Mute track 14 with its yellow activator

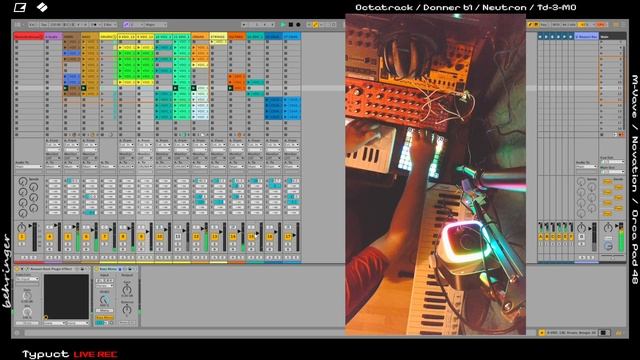[x=233, y=237]
